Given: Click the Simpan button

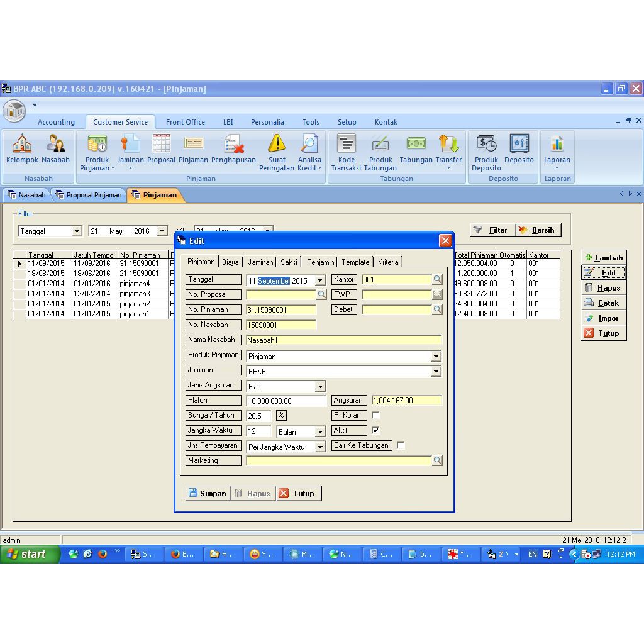Looking at the screenshot, I should 208,494.
